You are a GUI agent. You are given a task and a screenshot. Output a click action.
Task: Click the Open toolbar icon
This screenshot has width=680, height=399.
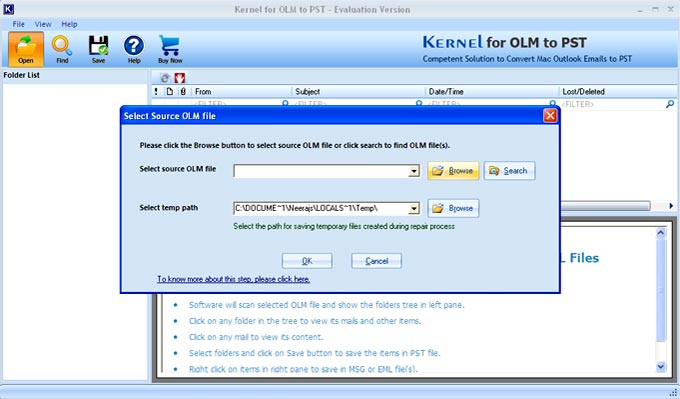[26, 49]
